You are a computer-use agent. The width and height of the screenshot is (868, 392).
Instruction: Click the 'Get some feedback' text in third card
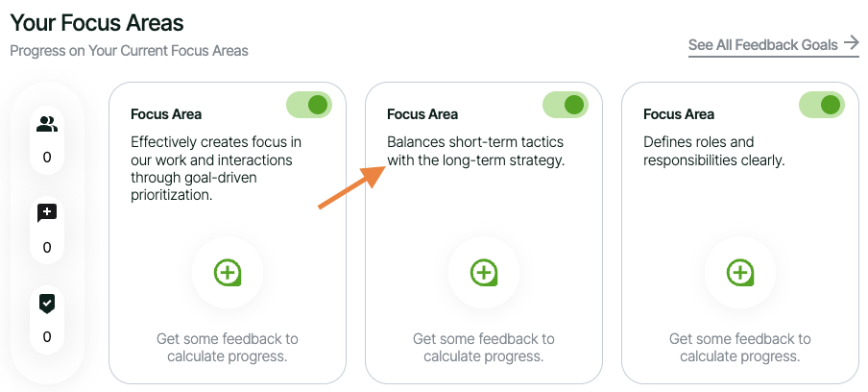(740, 348)
